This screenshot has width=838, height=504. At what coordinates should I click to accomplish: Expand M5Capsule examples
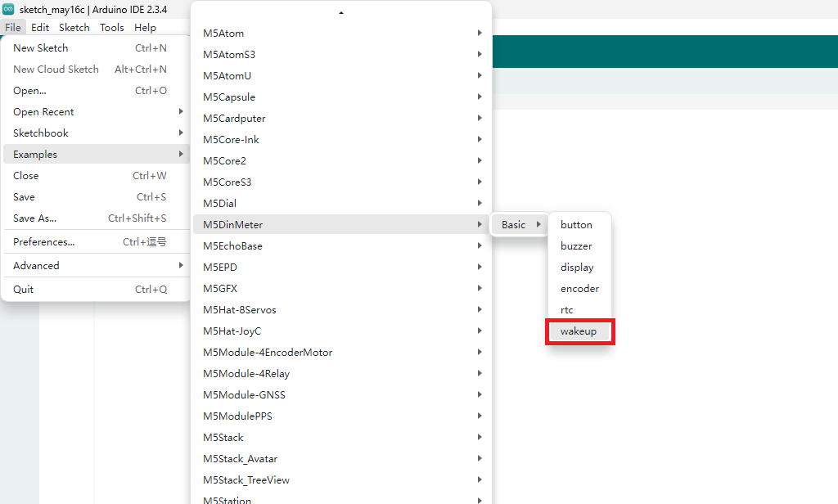point(341,97)
